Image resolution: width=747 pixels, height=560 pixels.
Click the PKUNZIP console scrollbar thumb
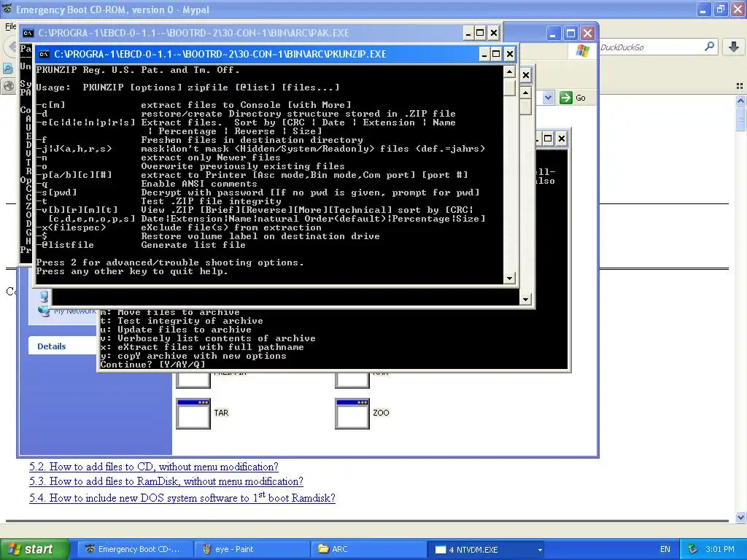(x=509, y=87)
